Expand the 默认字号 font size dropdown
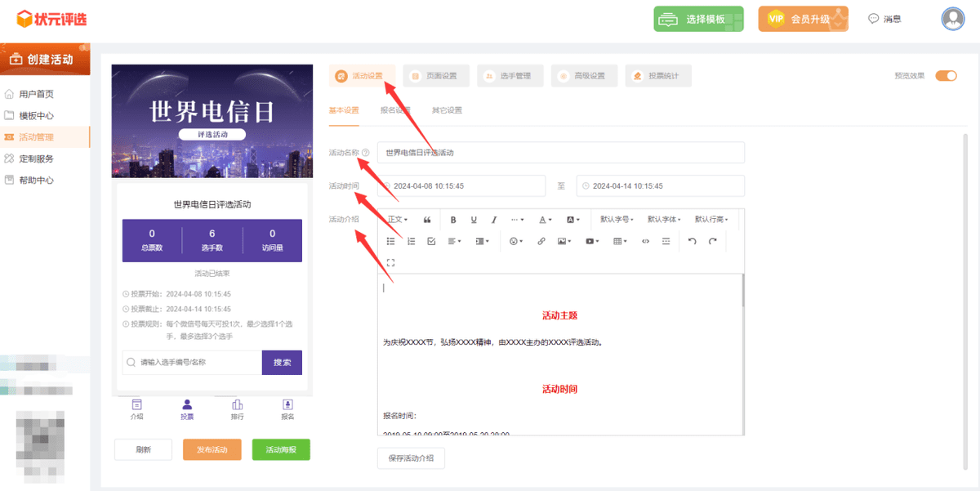This screenshot has width=980, height=491. click(615, 219)
